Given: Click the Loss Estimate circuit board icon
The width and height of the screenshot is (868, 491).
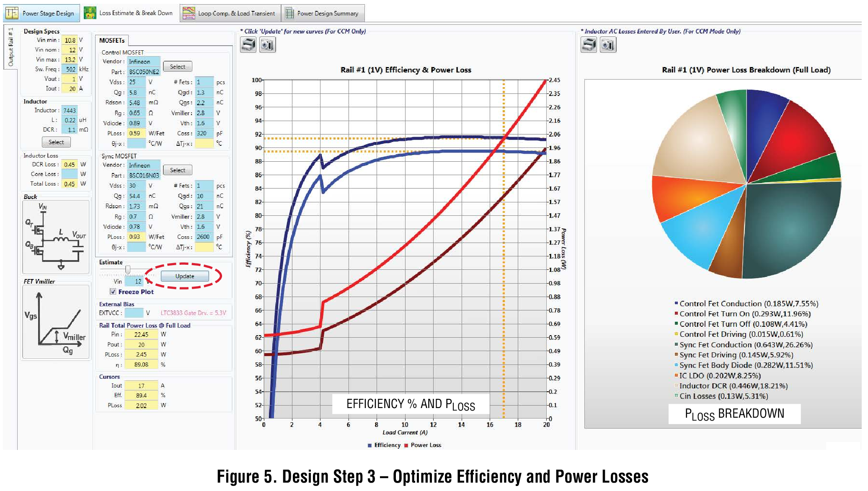Looking at the screenshot, I should [x=90, y=13].
